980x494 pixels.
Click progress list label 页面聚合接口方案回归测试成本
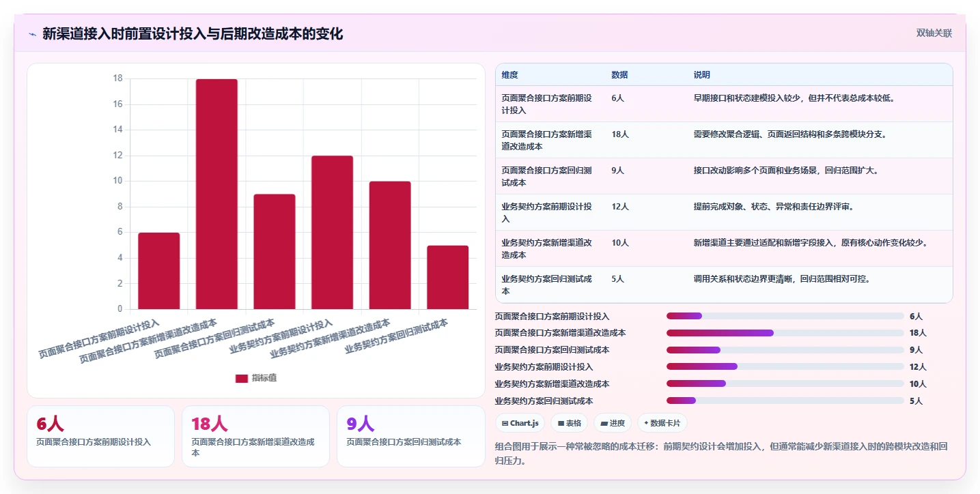[552, 350]
